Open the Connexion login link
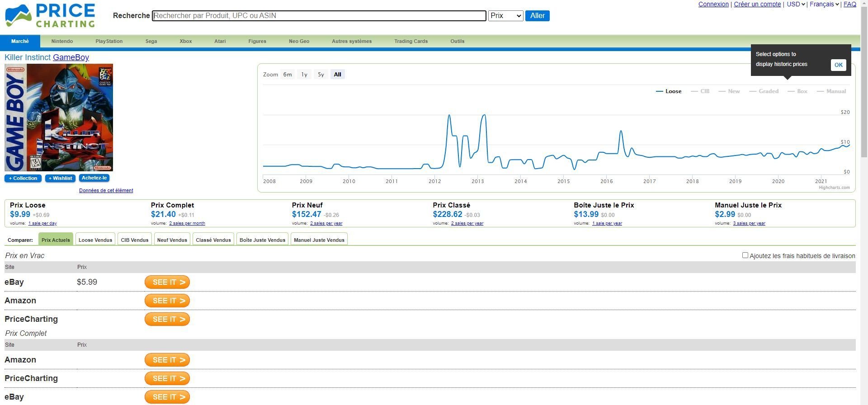868x405 pixels. point(713,5)
